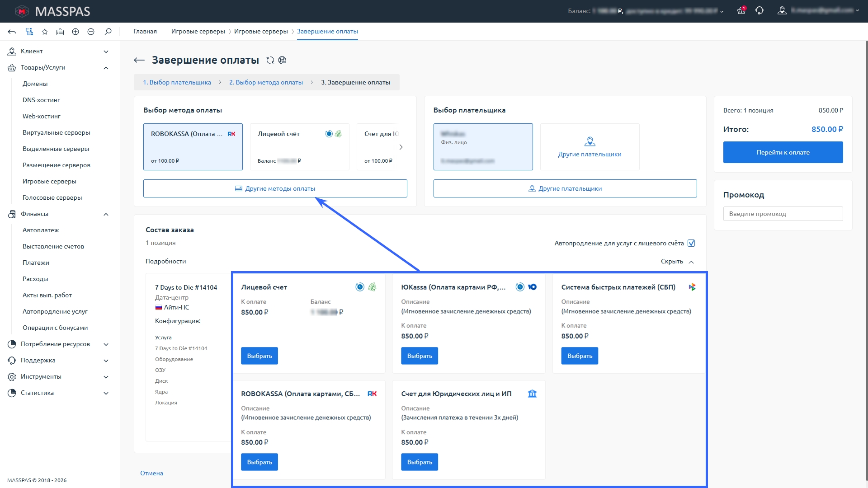Screen dimensions: 868x488
Task: Open Автоплатеж in sidebar
Action: pyautogui.click(x=41, y=230)
